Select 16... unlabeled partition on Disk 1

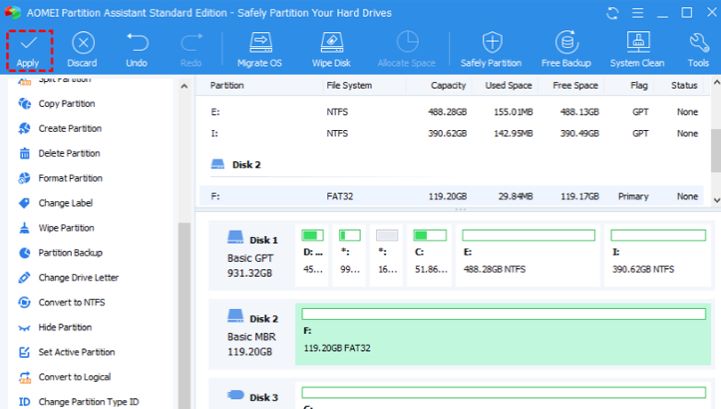(x=387, y=255)
